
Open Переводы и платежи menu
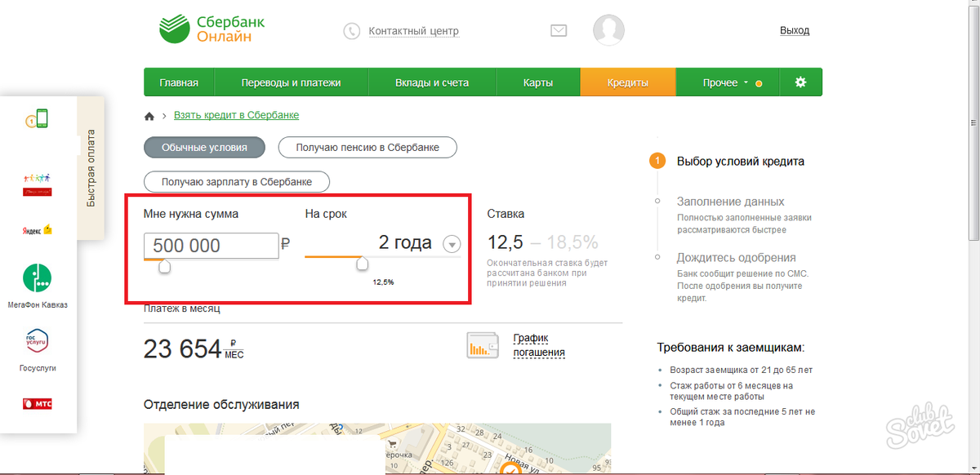pyautogui.click(x=291, y=82)
